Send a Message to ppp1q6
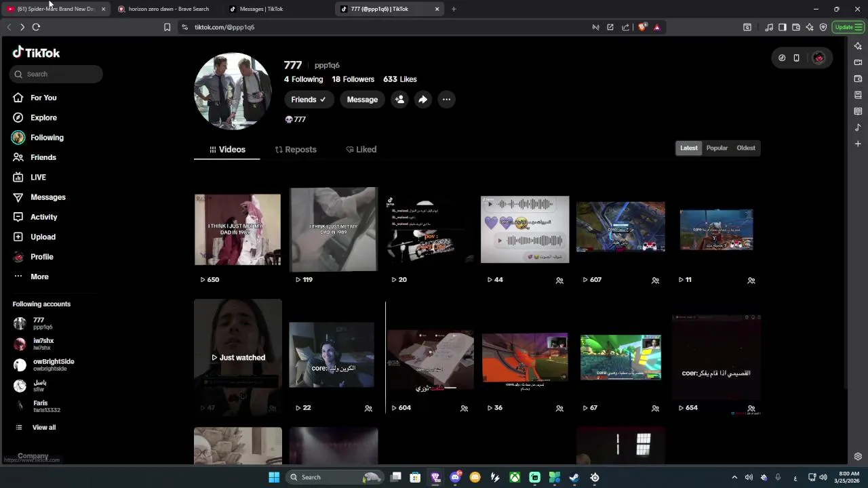The image size is (868, 488). pos(362,100)
